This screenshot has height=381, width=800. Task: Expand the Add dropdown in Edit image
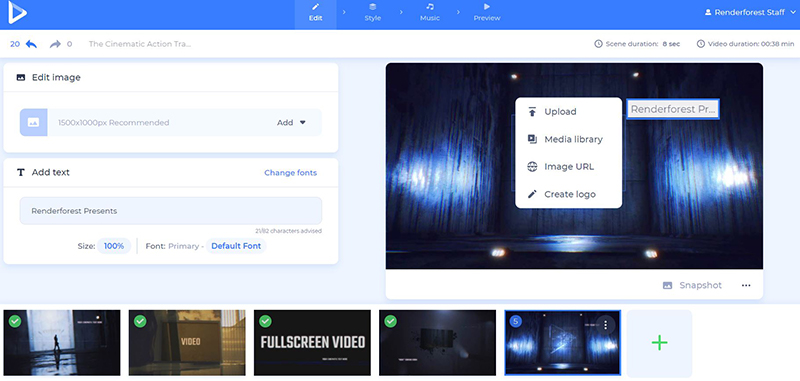[291, 122]
